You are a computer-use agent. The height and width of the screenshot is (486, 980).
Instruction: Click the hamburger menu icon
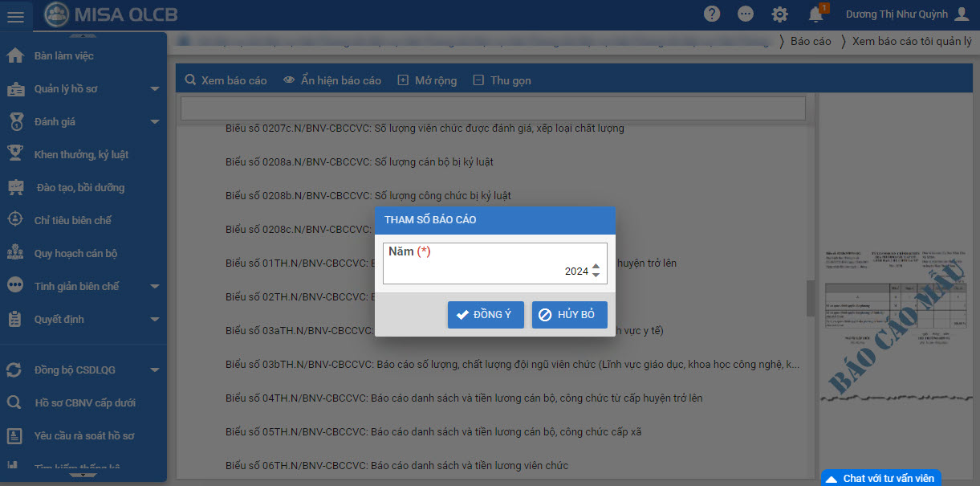16,16
